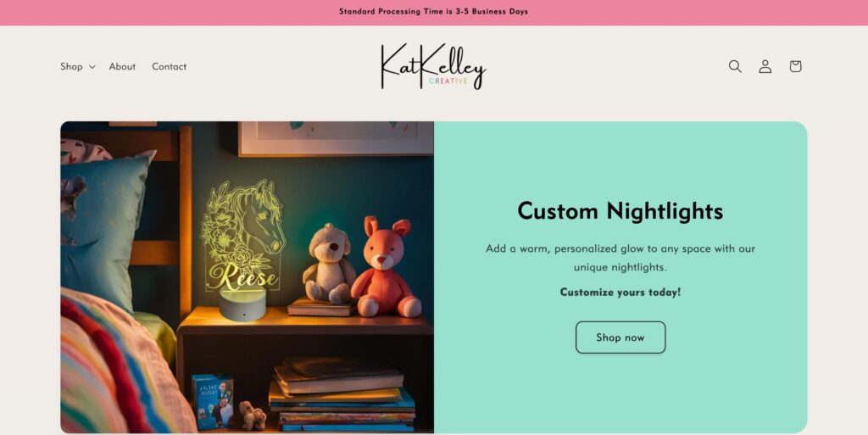The image size is (868, 435).
Task: Open the Contact page link
Action: tap(169, 66)
